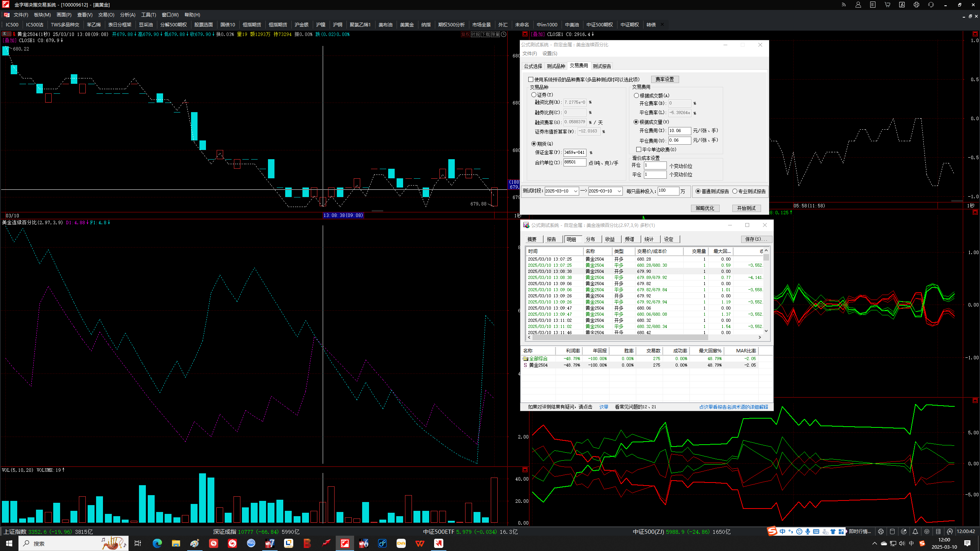Open the 分析(A) menu
The image size is (980, 551).
[x=127, y=15]
